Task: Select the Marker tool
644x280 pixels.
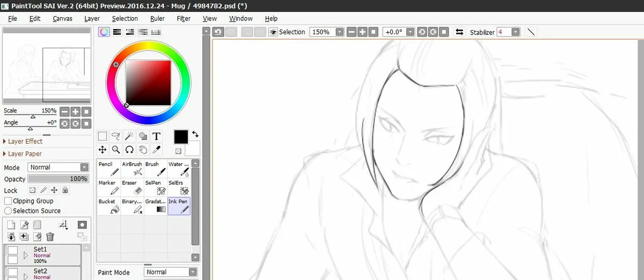Action: point(108,187)
